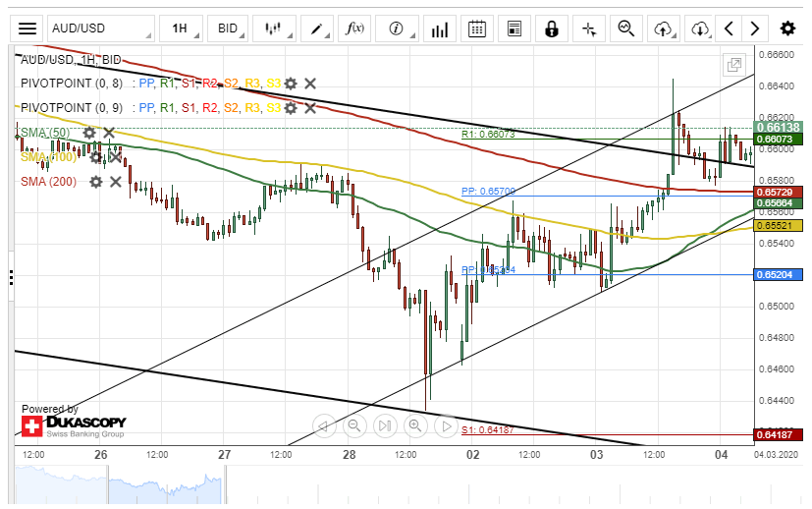Open the info icon dropdown
The image size is (812, 509).
[x=397, y=28]
